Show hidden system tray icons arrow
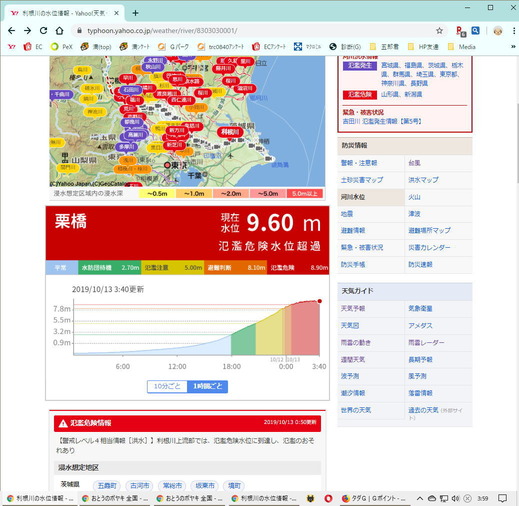The height and width of the screenshot is (506, 519). pos(420,498)
